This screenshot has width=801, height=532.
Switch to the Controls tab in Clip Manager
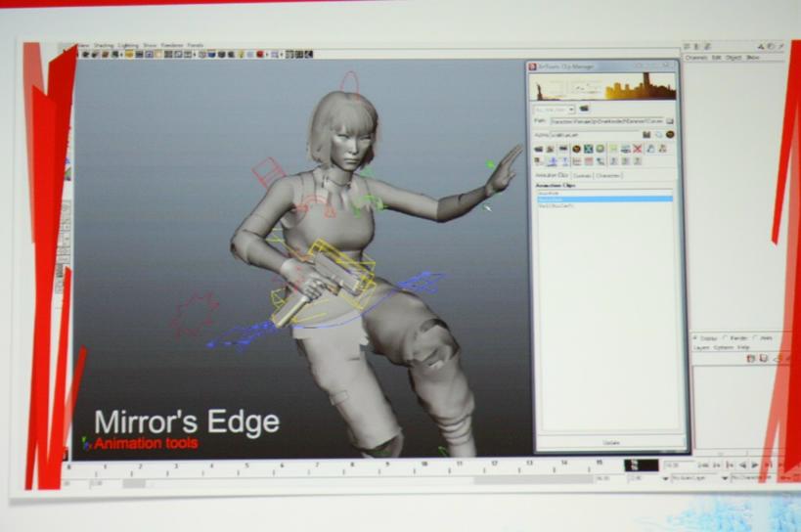[x=582, y=175]
